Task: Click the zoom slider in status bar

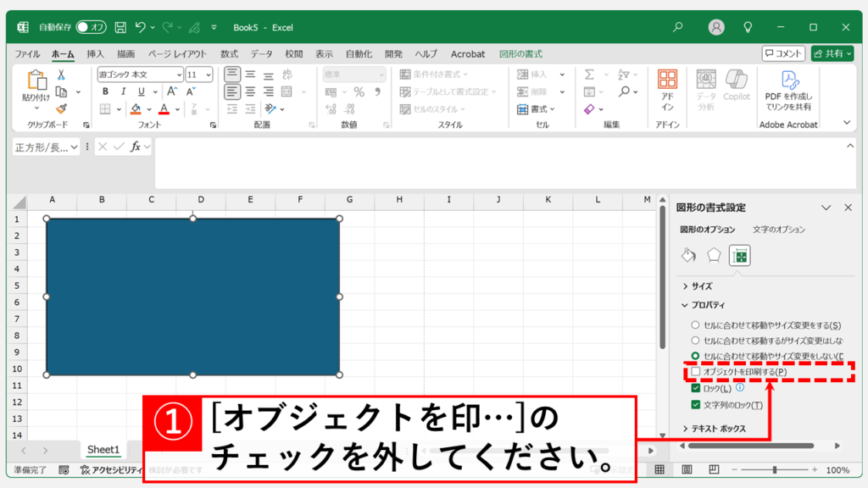Action: (774, 469)
